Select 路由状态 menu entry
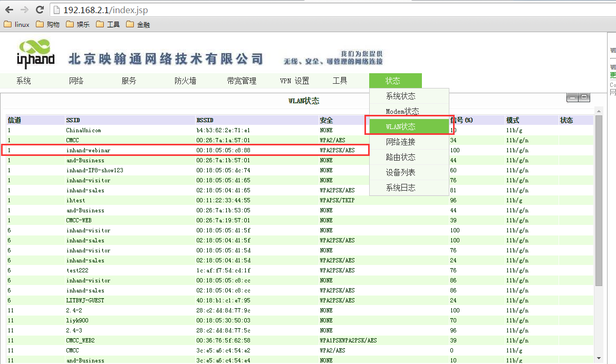616x364 pixels. pos(400,157)
